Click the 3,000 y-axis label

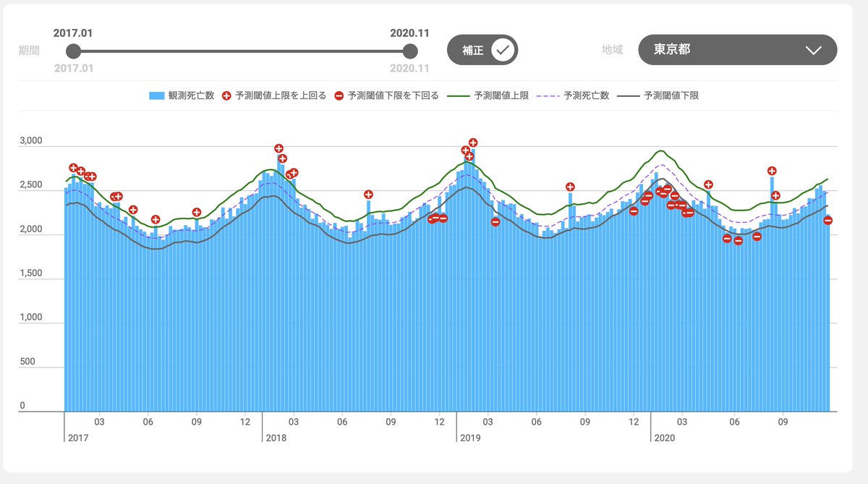(x=31, y=141)
